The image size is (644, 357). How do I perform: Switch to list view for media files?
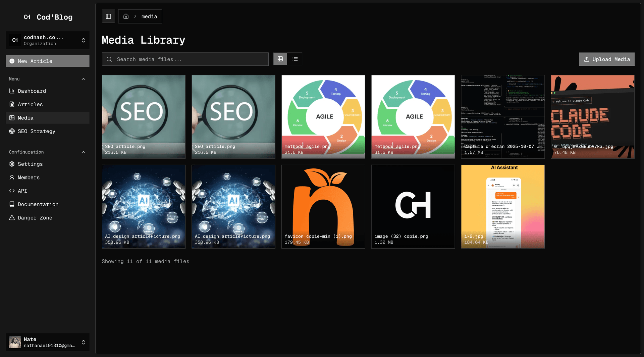click(x=295, y=59)
